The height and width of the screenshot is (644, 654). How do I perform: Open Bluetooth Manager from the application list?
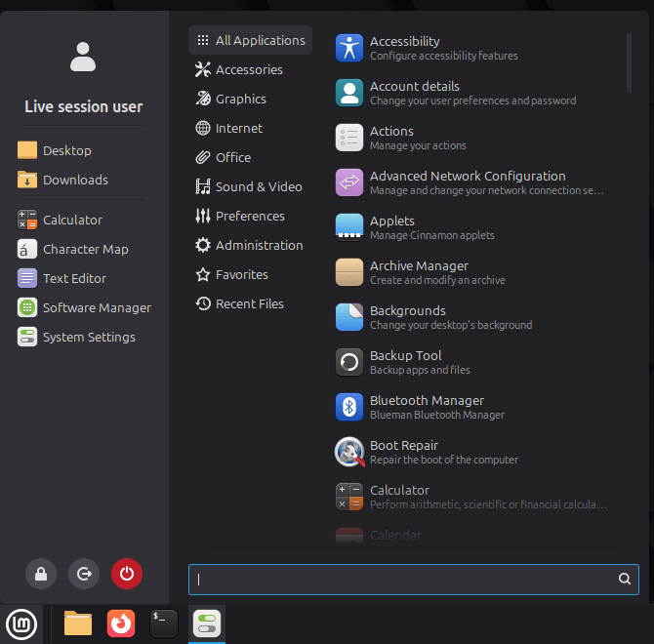click(x=427, y=407)
